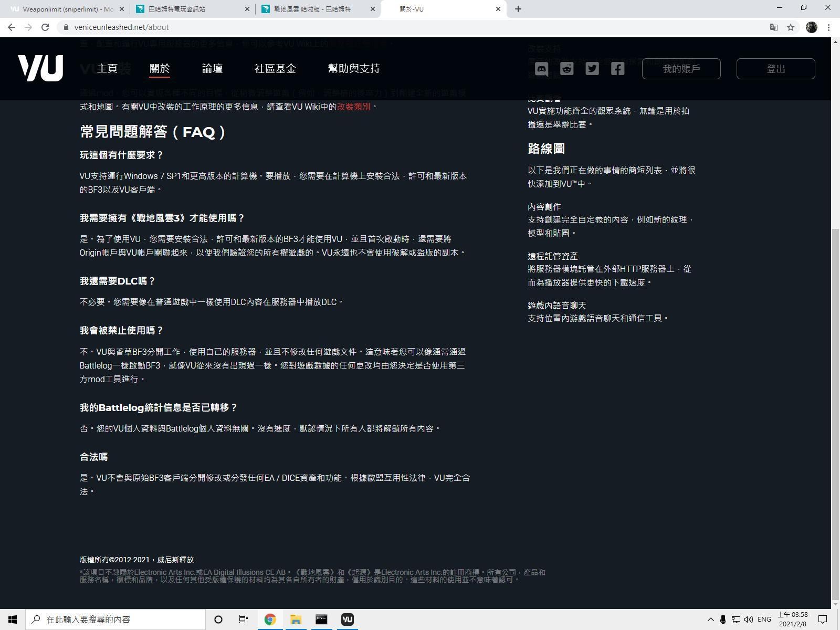840x630 pixels.
Task: Close the Weaponlimit tab
Action: (122, 9)
